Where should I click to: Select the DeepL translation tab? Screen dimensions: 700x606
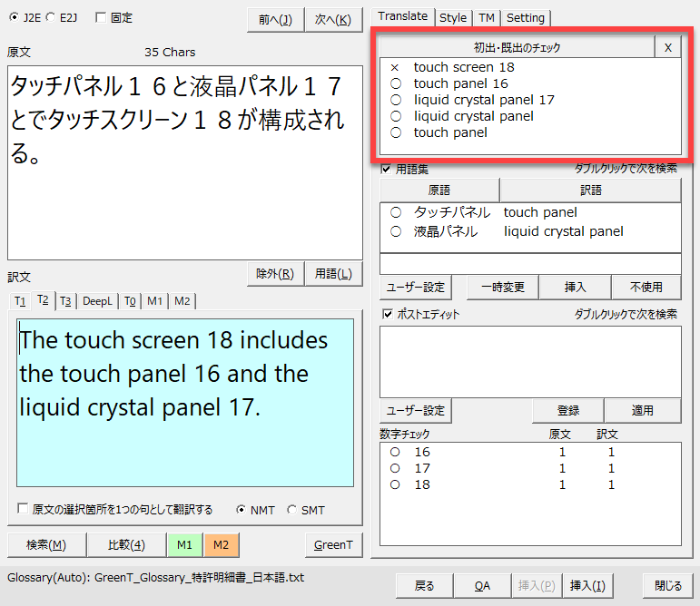point(98,301)
